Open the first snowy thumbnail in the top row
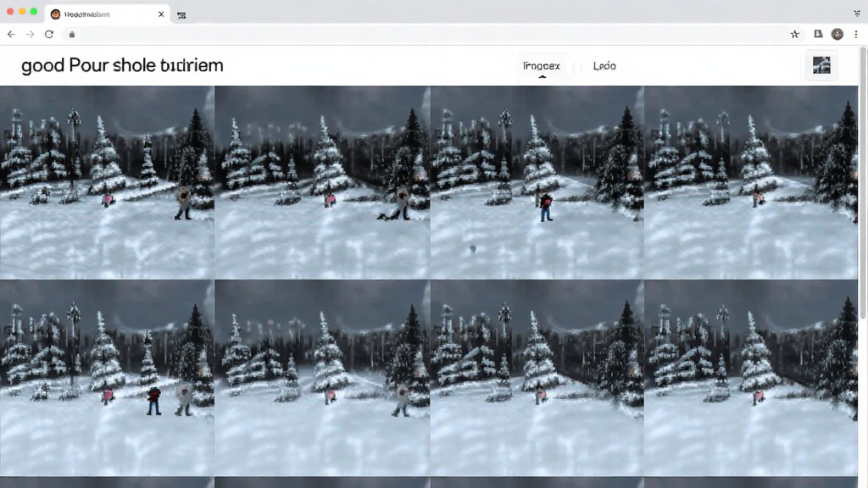This screenshot has width=868, height=488. tap(107, 182)
